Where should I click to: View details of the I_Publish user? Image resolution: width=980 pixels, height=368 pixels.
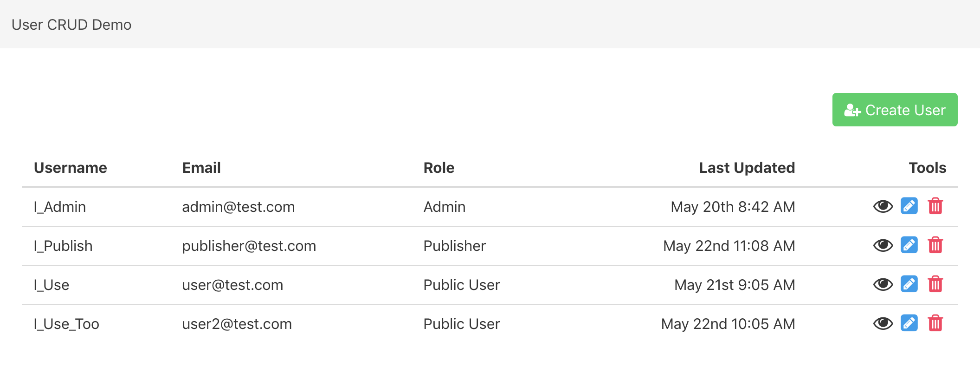click(x=883, y=245)
